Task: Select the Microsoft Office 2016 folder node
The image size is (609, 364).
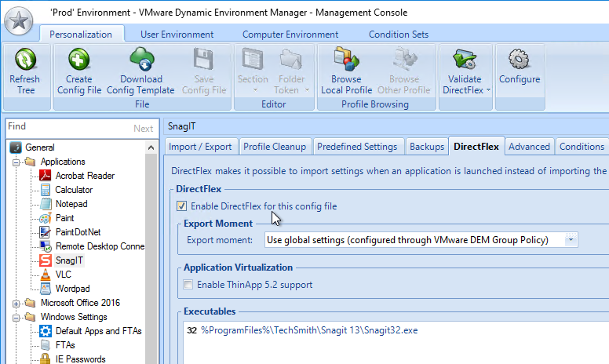Action: coord(80,303)
